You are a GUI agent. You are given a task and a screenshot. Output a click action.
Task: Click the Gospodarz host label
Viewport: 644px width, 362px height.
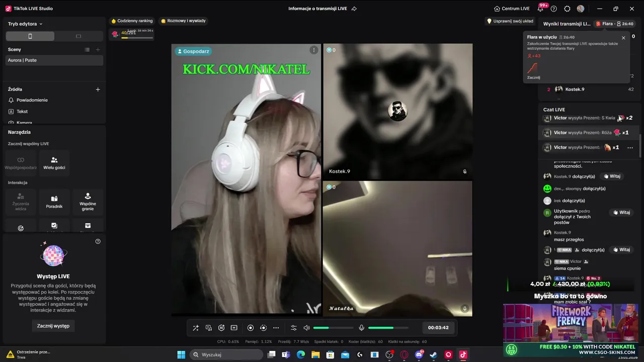point(193,51)
